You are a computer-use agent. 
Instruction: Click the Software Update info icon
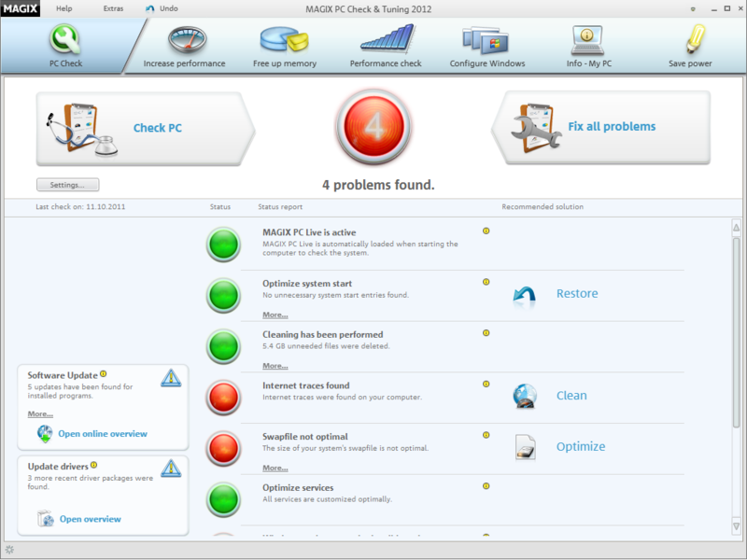(x=104, y=374)
